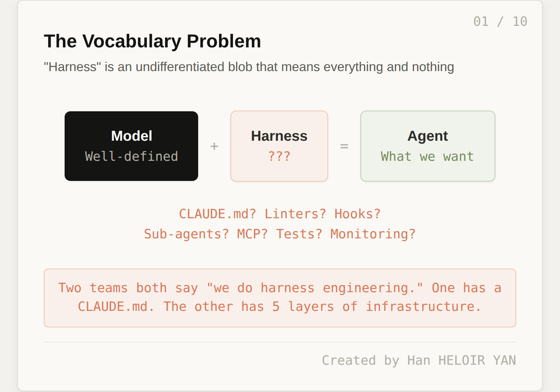
Task: Select the black Model card
Action: [x=131, y=146]
